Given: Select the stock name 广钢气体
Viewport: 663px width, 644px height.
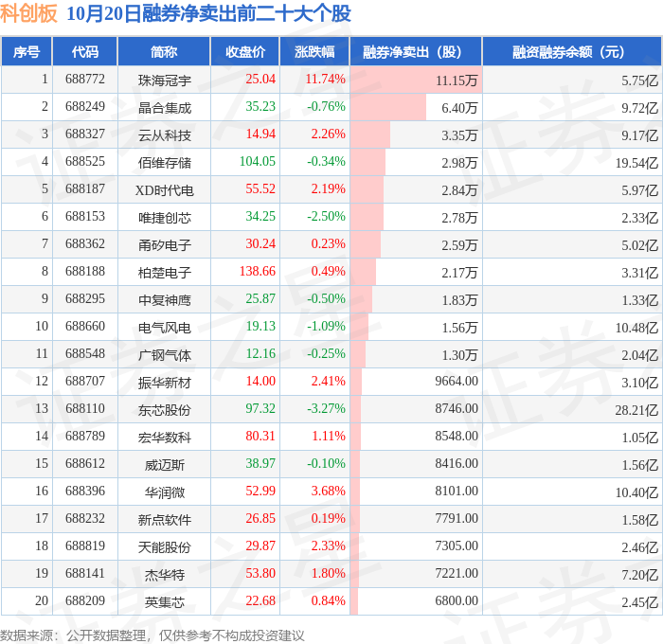Looking at the screenshot, I should coord(165,355).
